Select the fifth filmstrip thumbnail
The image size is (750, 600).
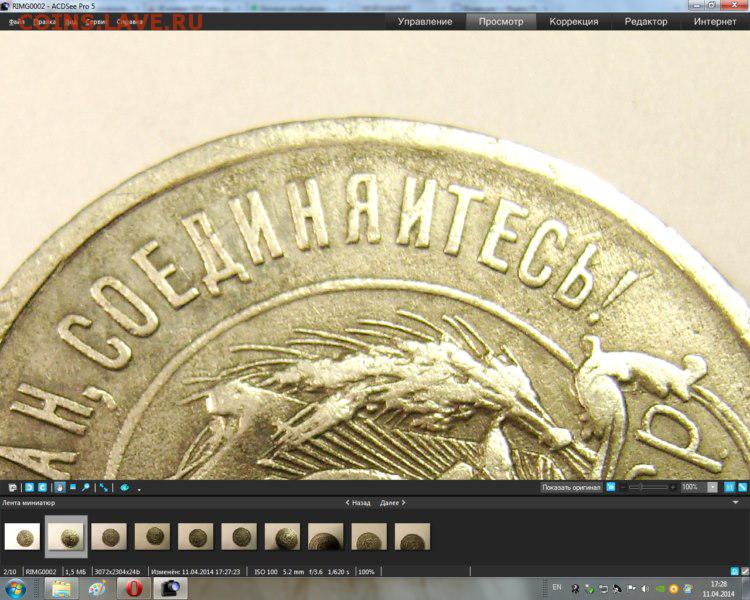(x=196, y=536)
